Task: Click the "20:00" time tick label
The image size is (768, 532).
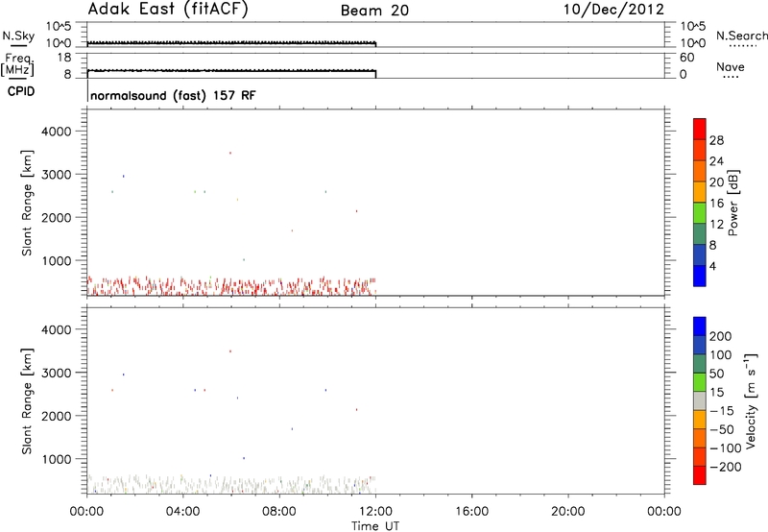Action: 567,512
